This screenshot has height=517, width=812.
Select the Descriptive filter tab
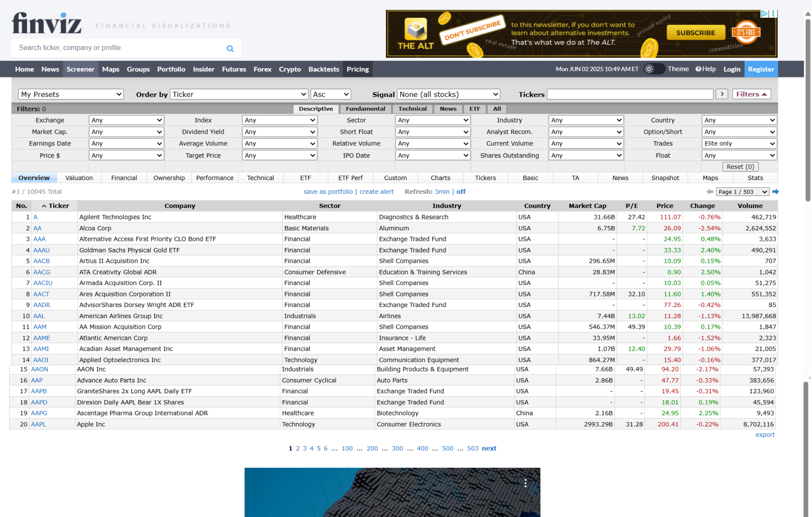(x=316, y=109)
